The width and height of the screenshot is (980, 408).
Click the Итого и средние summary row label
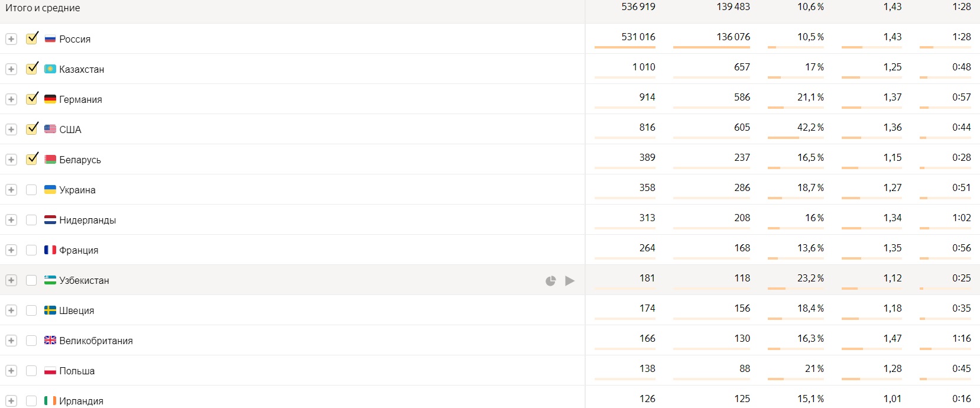tap(43, 8)
